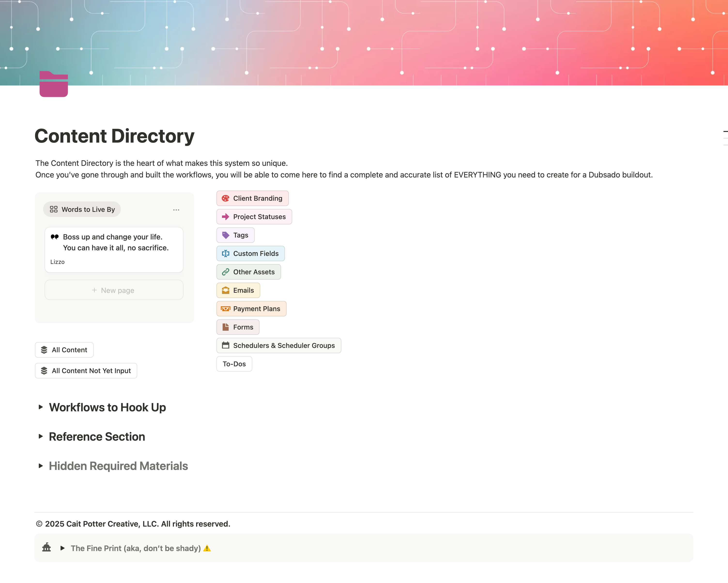Click the Forms document icon

pyautogui.click(x=226, y=327)
